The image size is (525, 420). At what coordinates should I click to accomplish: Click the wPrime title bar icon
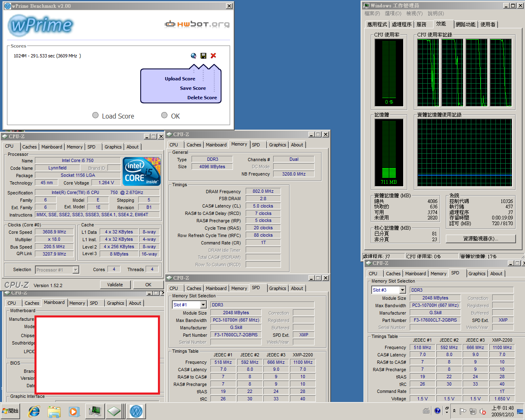(x=7, y=6)
